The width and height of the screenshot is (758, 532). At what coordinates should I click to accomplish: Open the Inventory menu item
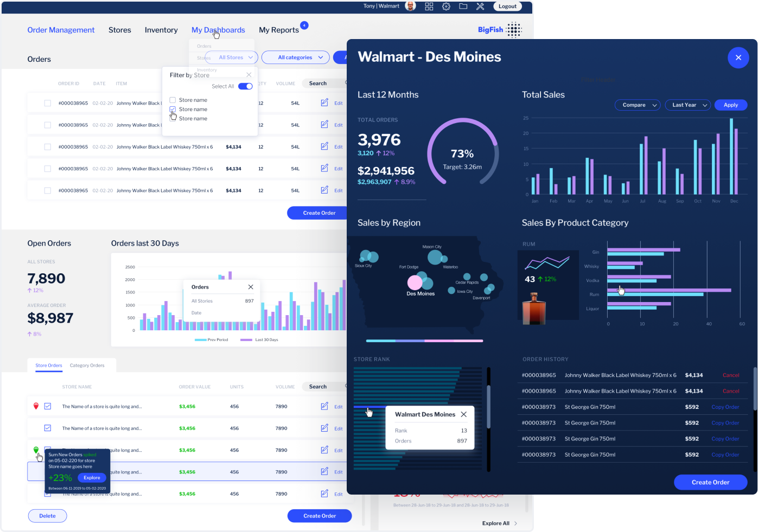pos(161,30)
